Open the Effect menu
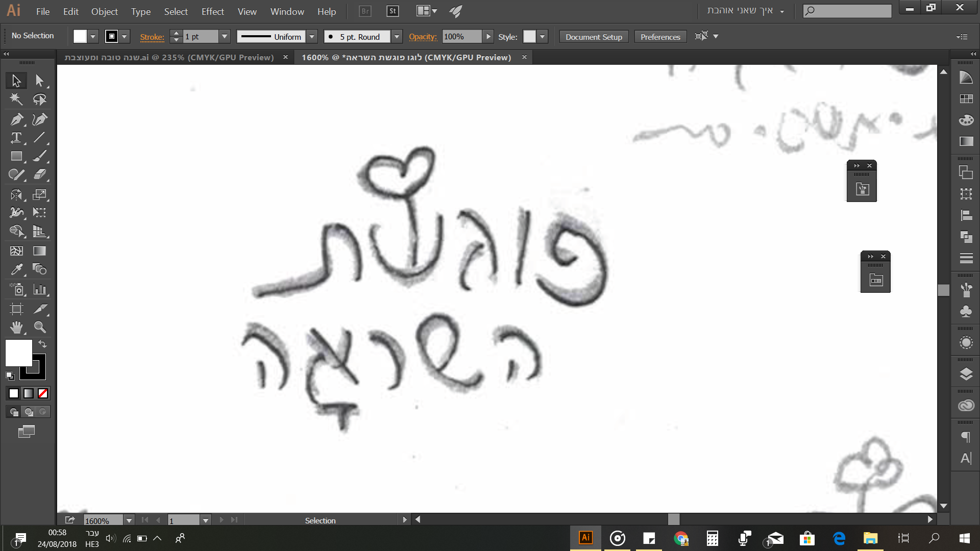The height and width of the screenshot is (551, 980). tap(212, 11)
